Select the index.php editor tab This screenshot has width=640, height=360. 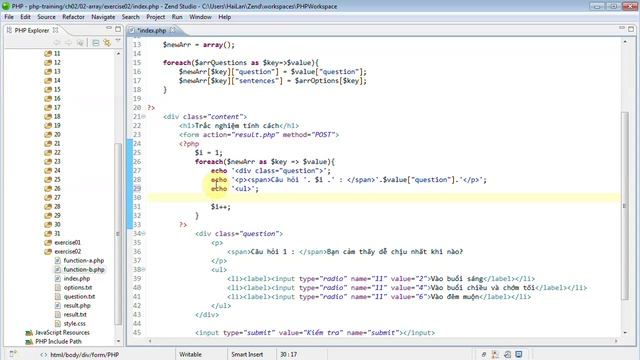[x=151, y=30]
